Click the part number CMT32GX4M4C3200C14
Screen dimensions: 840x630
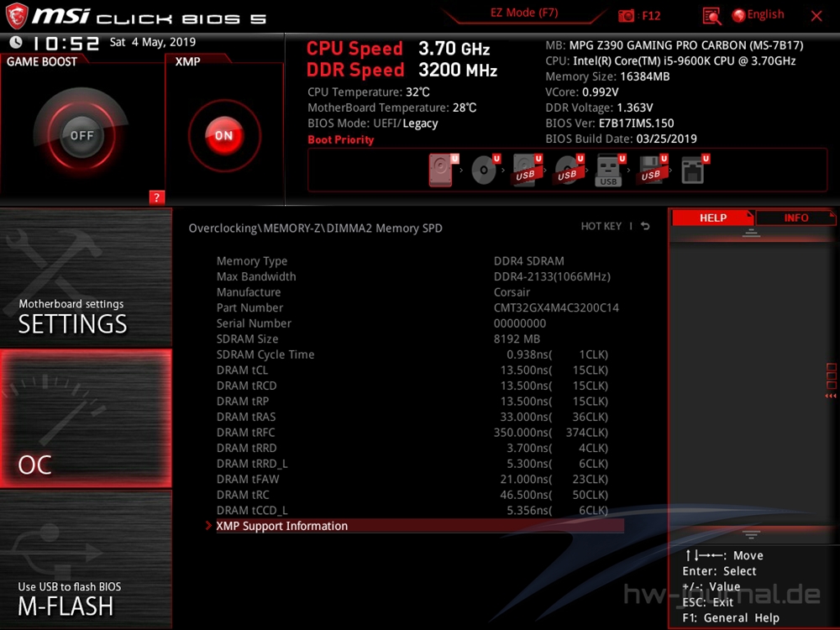(556, 307)
